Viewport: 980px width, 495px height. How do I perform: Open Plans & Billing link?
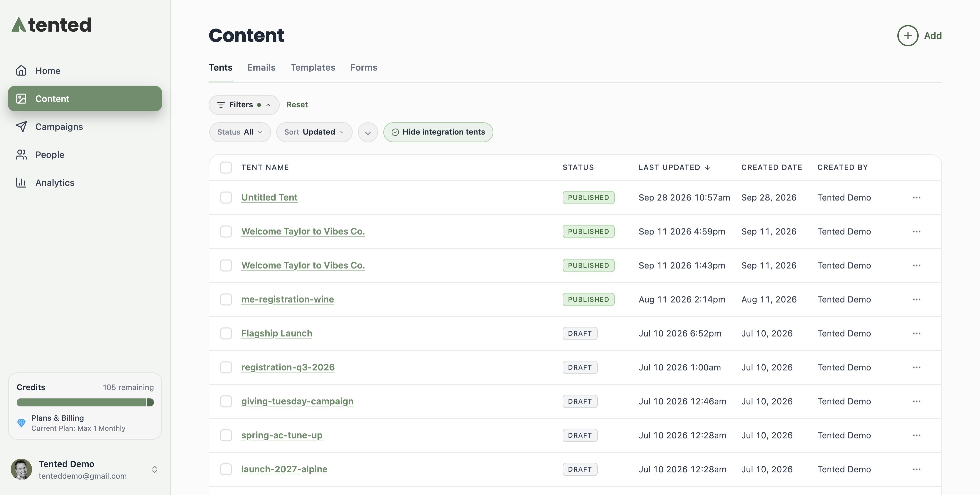click(57, 418)
